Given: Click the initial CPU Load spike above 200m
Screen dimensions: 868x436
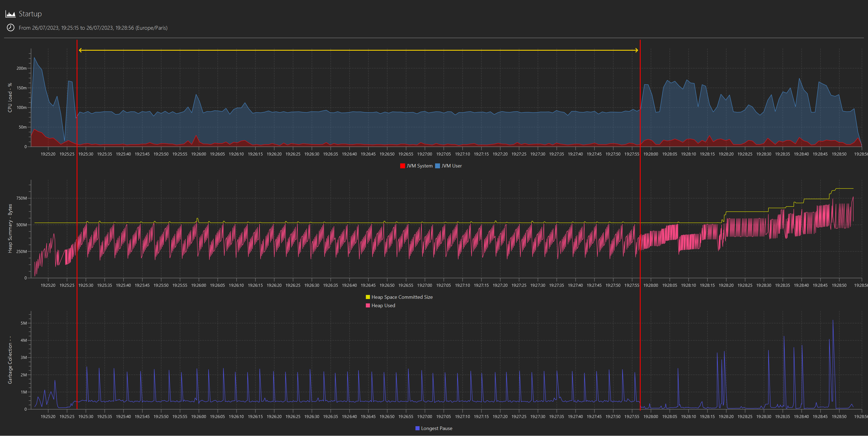Looking at the screenshot, I should coord(34,58).
